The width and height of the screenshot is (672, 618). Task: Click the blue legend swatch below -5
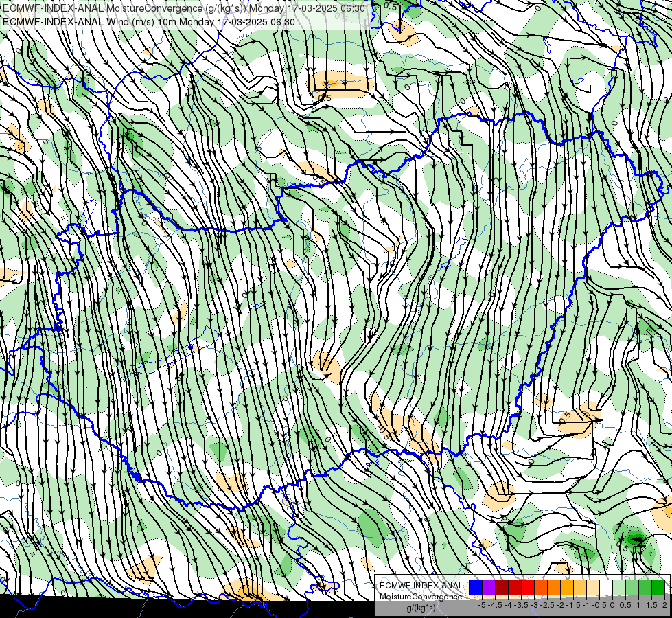tap(476, 588)
